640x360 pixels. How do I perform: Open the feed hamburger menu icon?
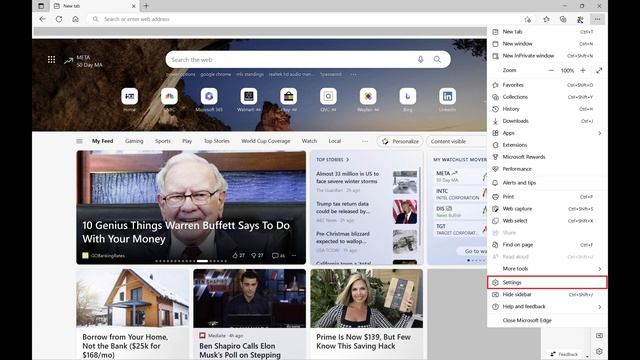point(79,141)
